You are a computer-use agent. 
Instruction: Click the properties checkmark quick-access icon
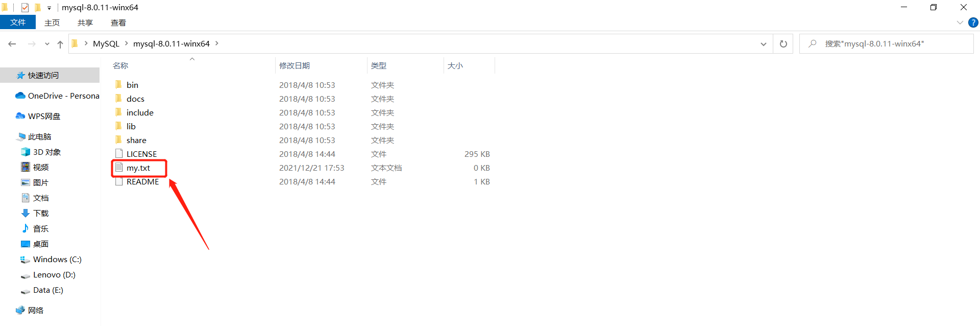(x=25, y=7)
